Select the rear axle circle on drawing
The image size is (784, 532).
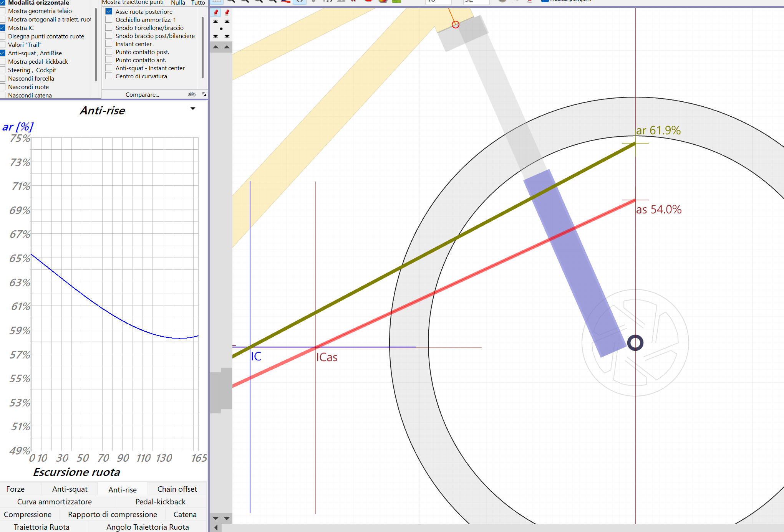635,343
